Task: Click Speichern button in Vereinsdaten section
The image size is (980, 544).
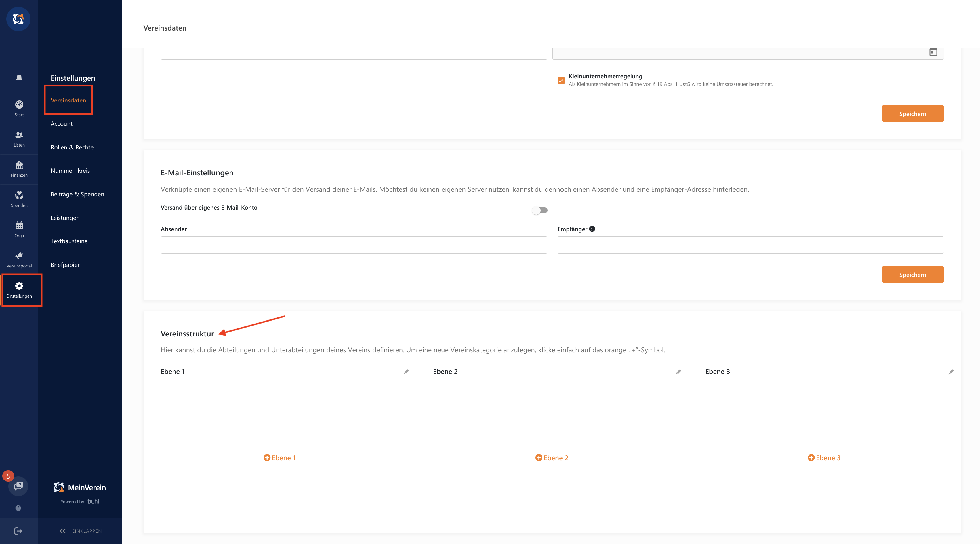Action: click(x=912, y=113)
